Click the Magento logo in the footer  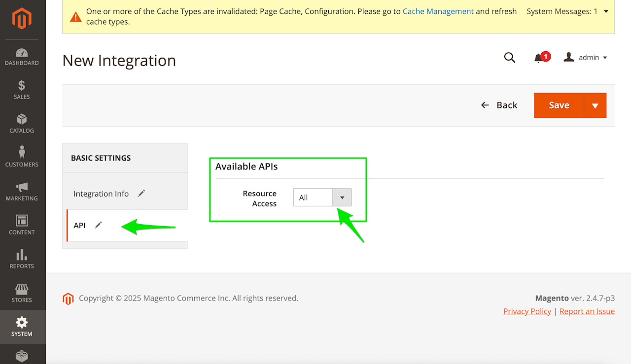[x=68, y=299]
